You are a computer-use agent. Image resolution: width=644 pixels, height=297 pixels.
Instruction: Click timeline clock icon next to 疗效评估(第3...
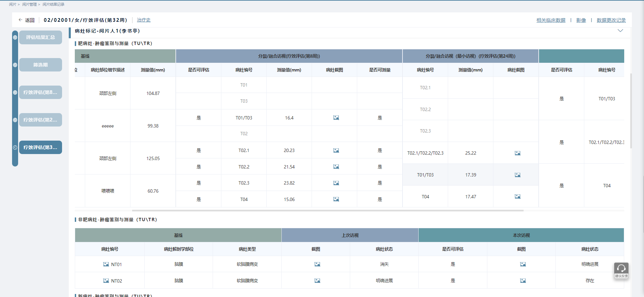[x=15, y=147]
